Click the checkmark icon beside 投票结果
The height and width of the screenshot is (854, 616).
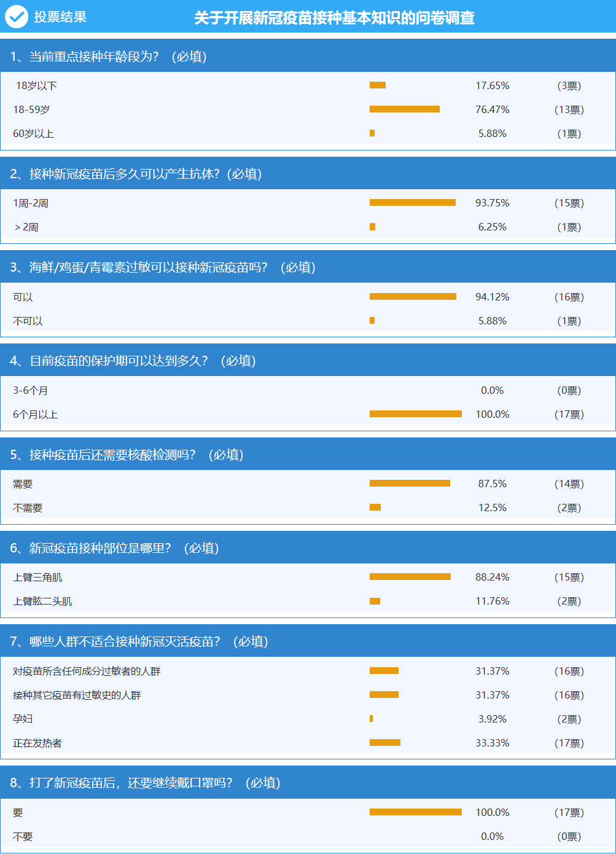pos(17,17)
